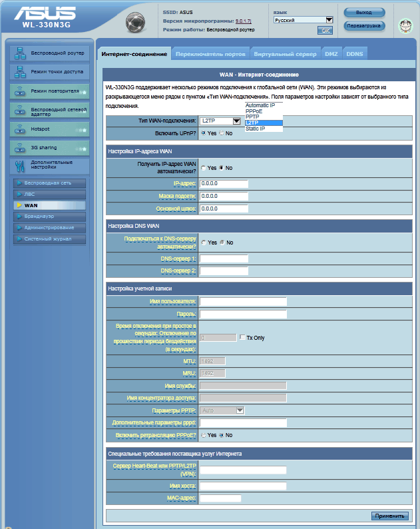Click the Пароль field
Image resolution: width=420 pixels, height=529 pixels.
pyautogui.click(x=243, y=314)
